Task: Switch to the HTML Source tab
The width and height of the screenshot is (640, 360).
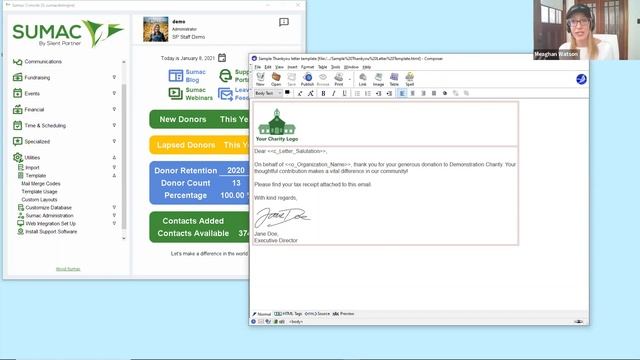Action: pos(317,314)
